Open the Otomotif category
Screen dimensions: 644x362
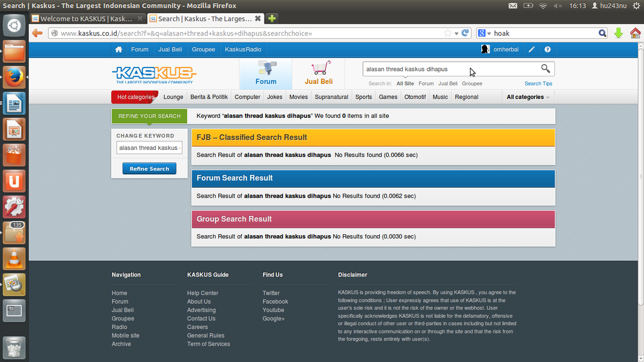pyautogui.click(x=415, y=97)
